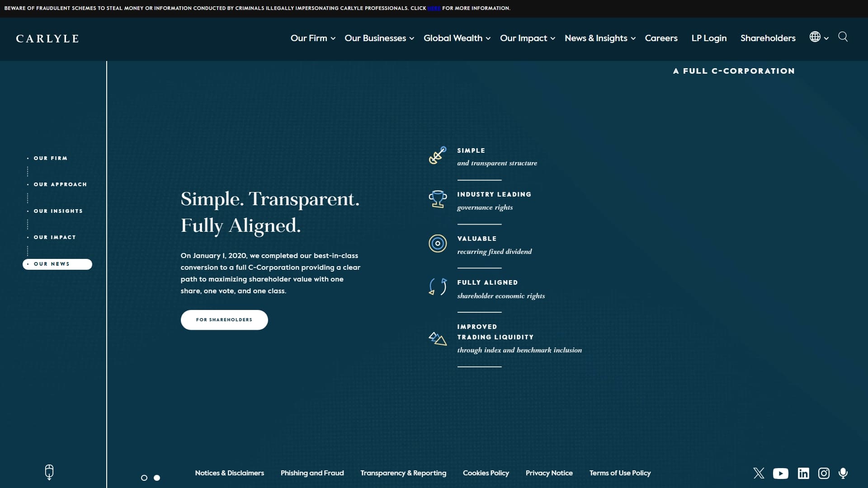Expand the Our Impact chevron
The height and width of the screenshot is (488, 868).
pyautogui.click(x=553, y=39)
